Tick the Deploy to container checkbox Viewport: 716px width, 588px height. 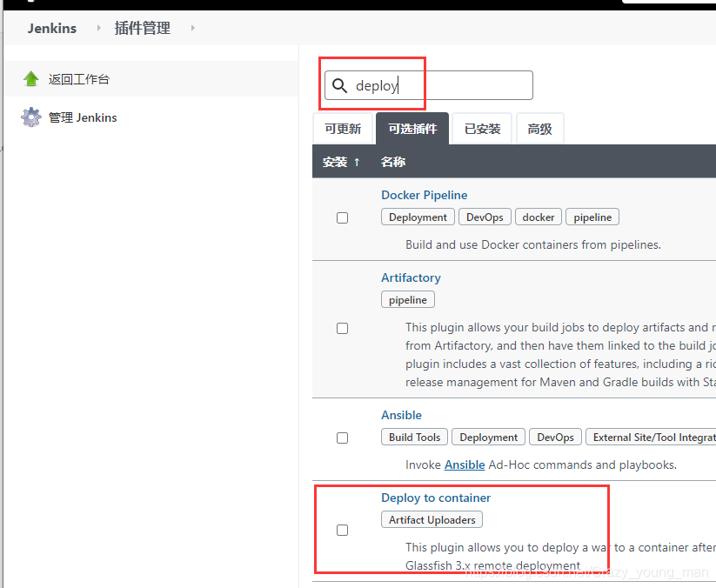click(x=342, y=530)
